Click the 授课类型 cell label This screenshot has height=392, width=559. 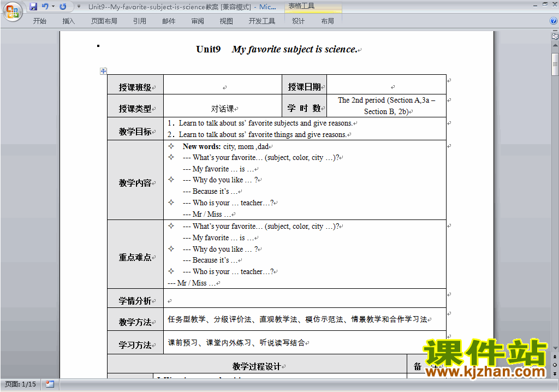pos(135,109)
